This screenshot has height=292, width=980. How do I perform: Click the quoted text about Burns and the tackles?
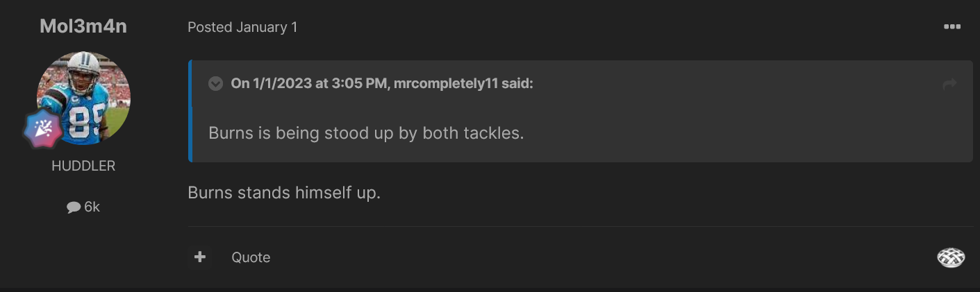[366, 132]
